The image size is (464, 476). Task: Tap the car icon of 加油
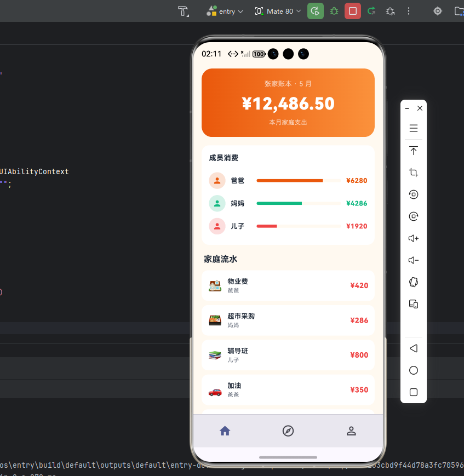(x=215, y=392)
